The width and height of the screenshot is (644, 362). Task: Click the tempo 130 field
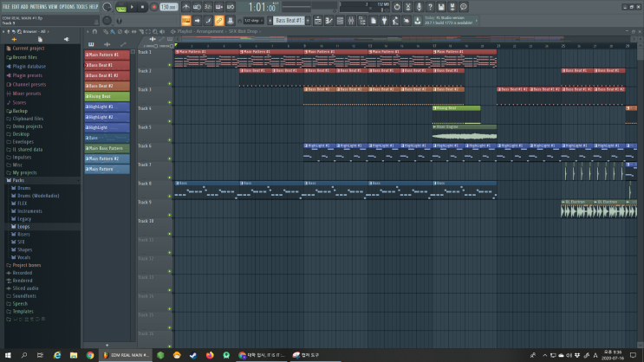click(x=168, y=7)
